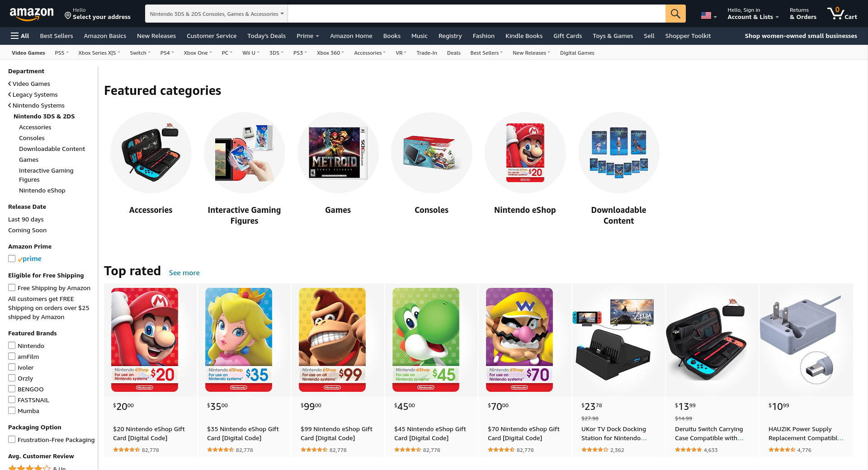Open search department dropdown for Nintendo 3DS
The height and width of the screenshot is (470, 868).
pyautogui.click(x=217, y=14)
